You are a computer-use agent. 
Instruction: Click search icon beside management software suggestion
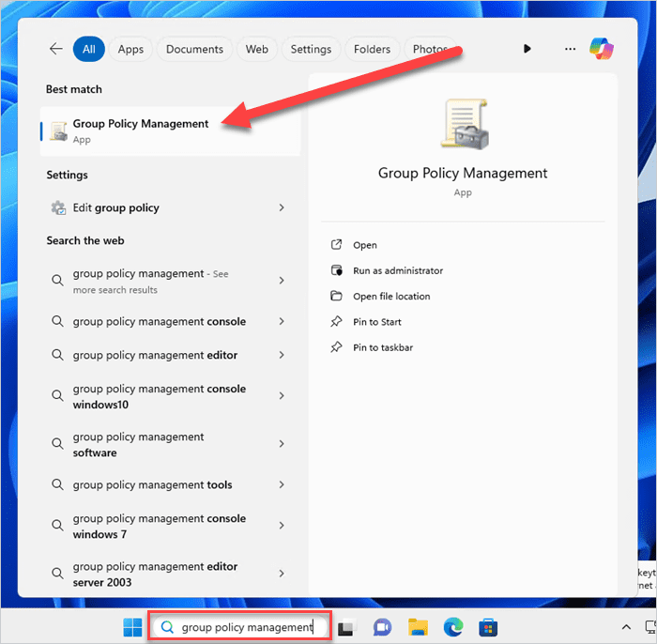tap(57, 444)
